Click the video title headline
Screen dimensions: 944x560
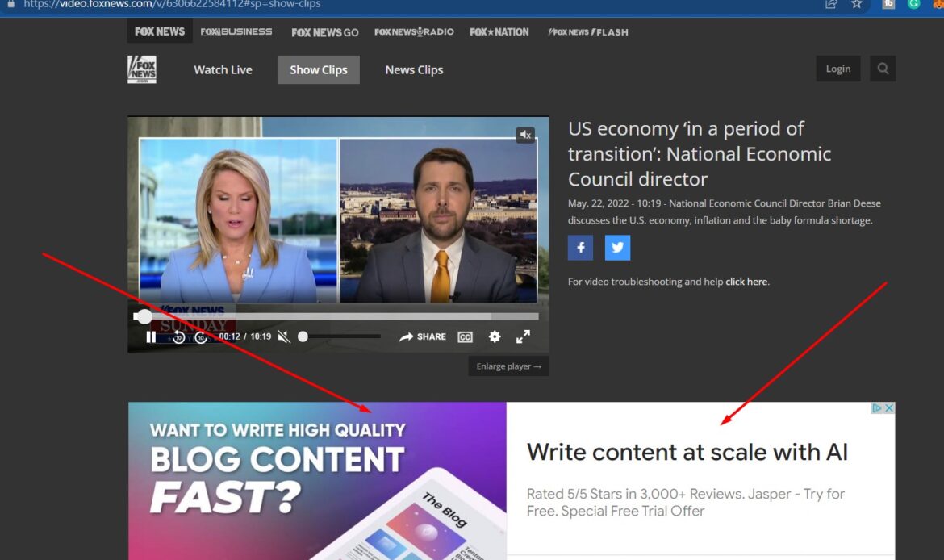pyautogui.click(x=699, y=153)
